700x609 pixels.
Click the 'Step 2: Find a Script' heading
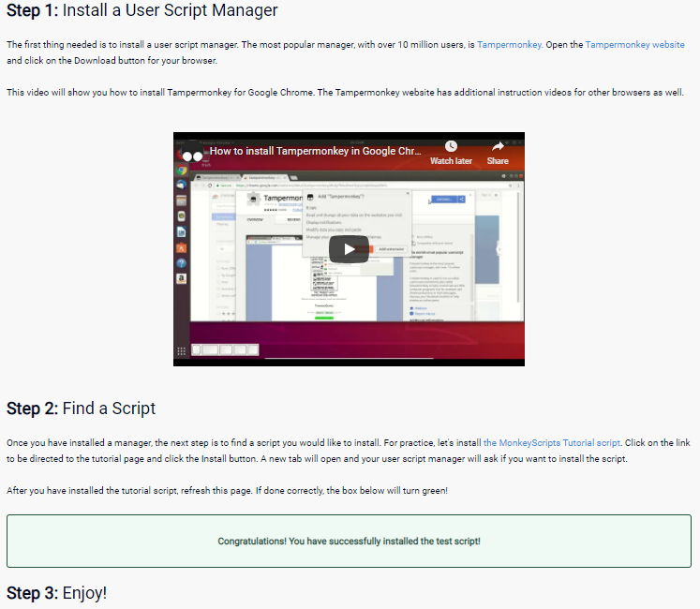coord(82,408)
